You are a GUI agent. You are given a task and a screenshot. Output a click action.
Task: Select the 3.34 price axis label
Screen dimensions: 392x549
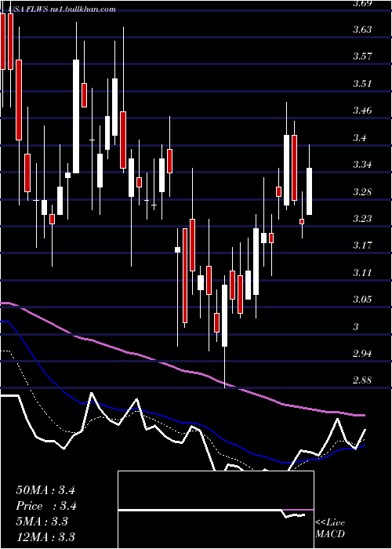[362, 165]
